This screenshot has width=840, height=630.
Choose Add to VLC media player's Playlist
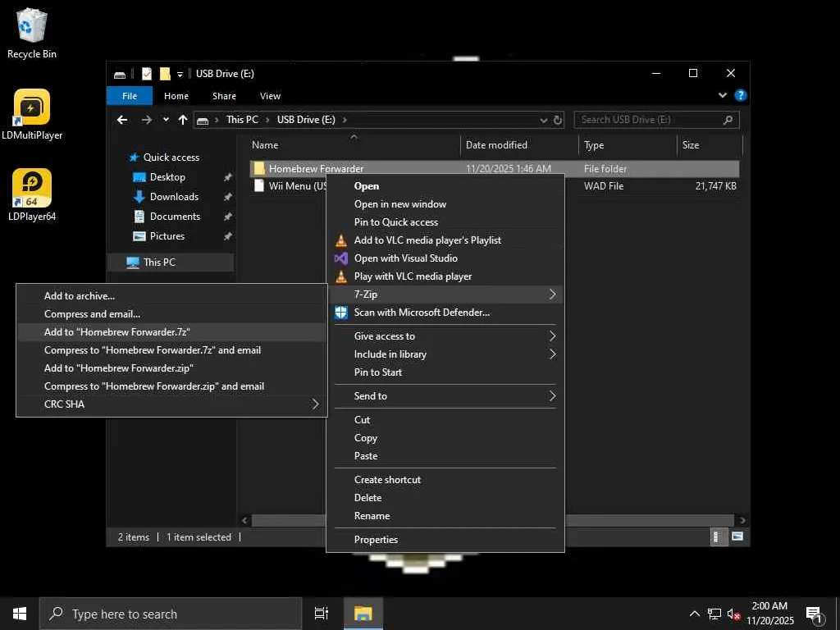pos(445,240)
